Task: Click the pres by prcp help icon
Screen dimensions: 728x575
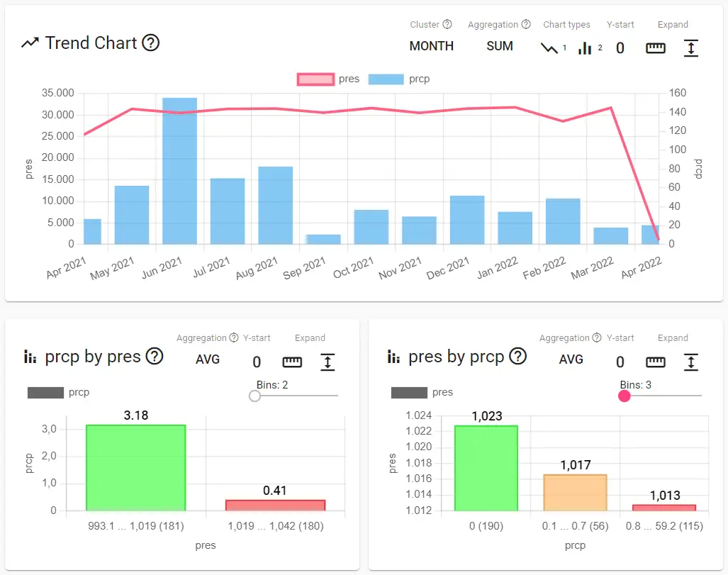Action: [517, 356]
